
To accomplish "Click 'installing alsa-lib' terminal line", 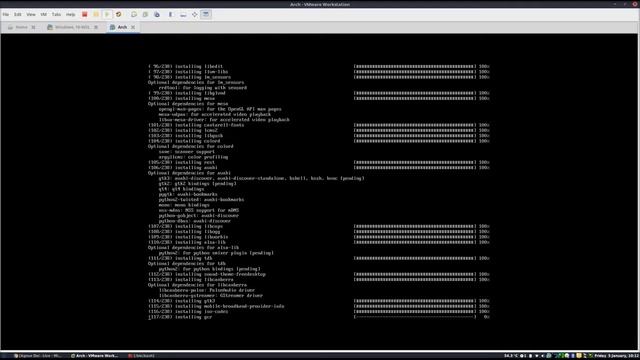I will tap(187, 242).
